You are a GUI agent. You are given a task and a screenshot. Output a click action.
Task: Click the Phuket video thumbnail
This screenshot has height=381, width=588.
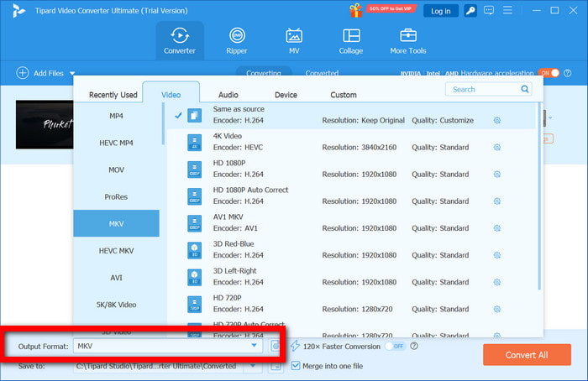45,124
